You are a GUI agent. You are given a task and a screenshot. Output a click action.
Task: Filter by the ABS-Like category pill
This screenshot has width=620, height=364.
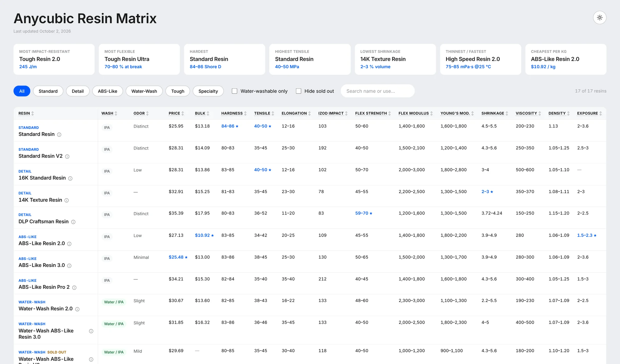[108, 91]
